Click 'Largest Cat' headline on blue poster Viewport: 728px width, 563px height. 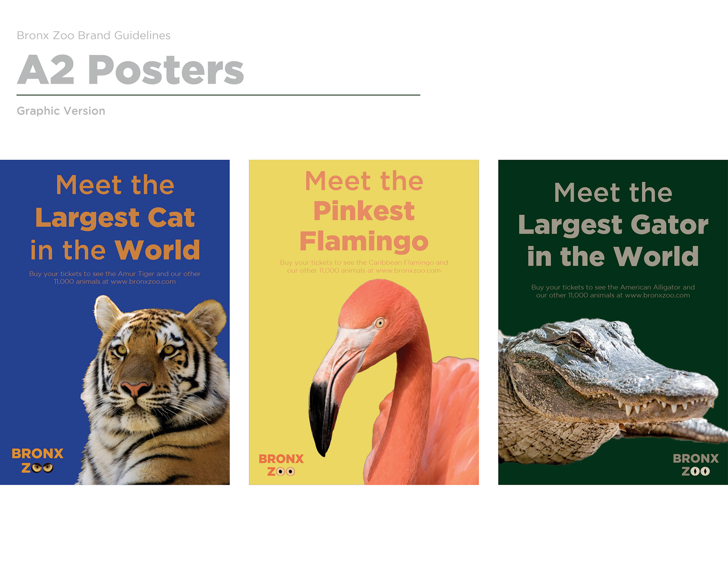click(x=115, y=218)
